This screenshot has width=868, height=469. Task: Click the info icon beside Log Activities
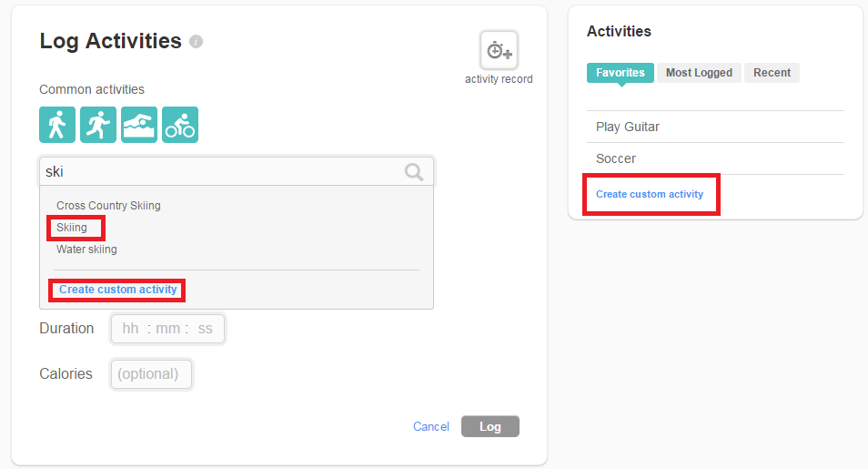tap(197, 42)
